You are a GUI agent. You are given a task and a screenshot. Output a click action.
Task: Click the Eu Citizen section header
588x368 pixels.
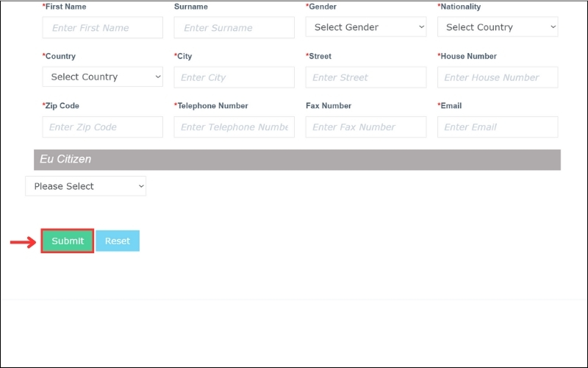point(297,160)
